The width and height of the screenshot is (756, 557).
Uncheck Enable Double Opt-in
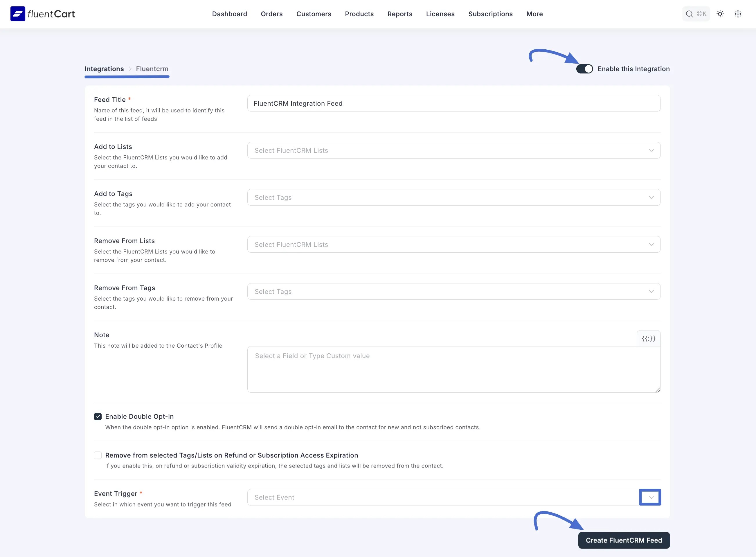pyautogui.click(x=98, y=416)
